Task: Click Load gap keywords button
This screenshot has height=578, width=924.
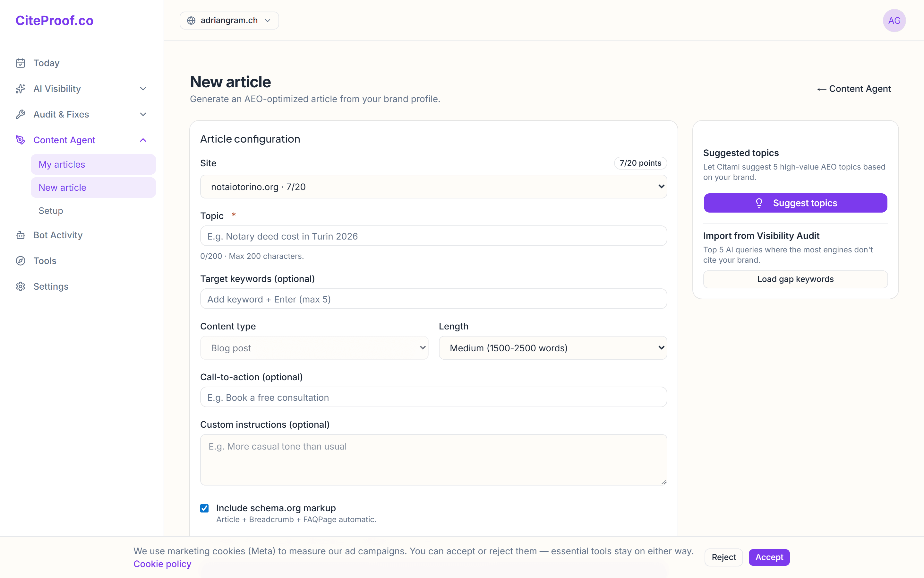Action: (795, 279)
